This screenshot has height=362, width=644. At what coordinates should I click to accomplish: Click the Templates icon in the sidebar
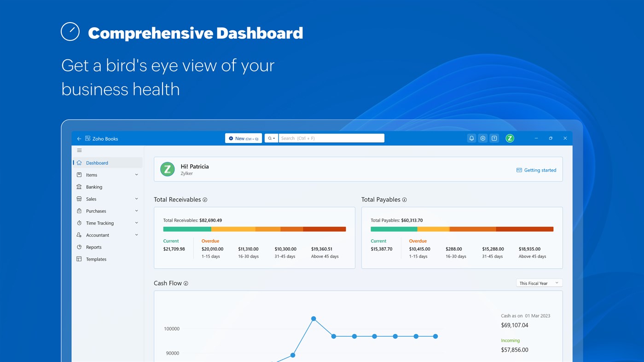click(x=79, y=259)
